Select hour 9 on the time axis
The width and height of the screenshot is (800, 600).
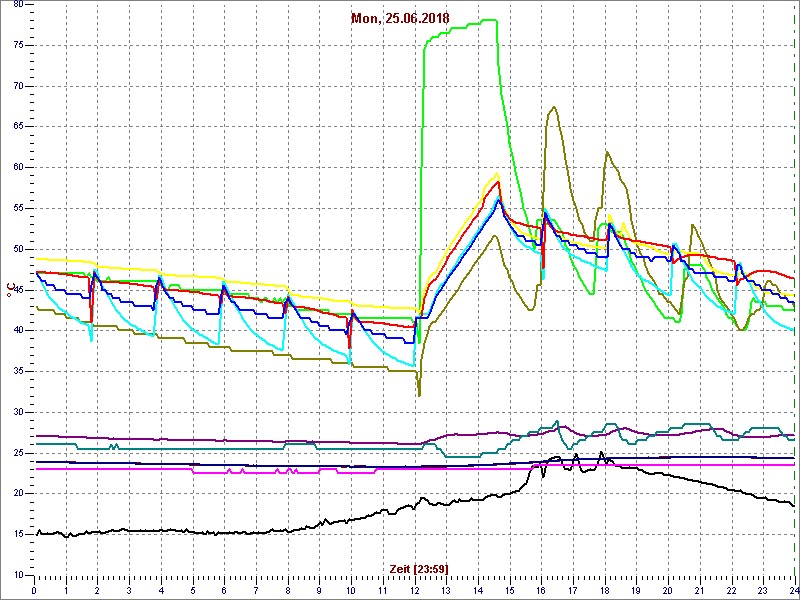(319, 590)
